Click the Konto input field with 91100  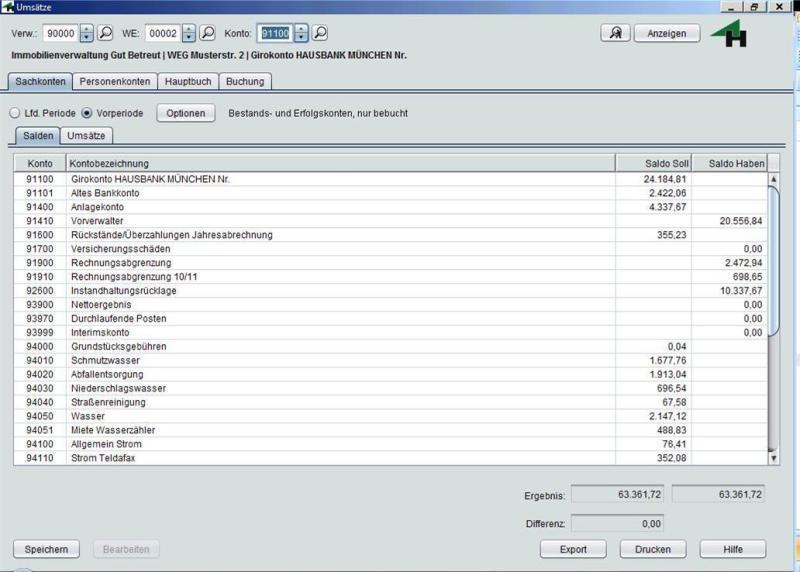(x=276, y=33)
